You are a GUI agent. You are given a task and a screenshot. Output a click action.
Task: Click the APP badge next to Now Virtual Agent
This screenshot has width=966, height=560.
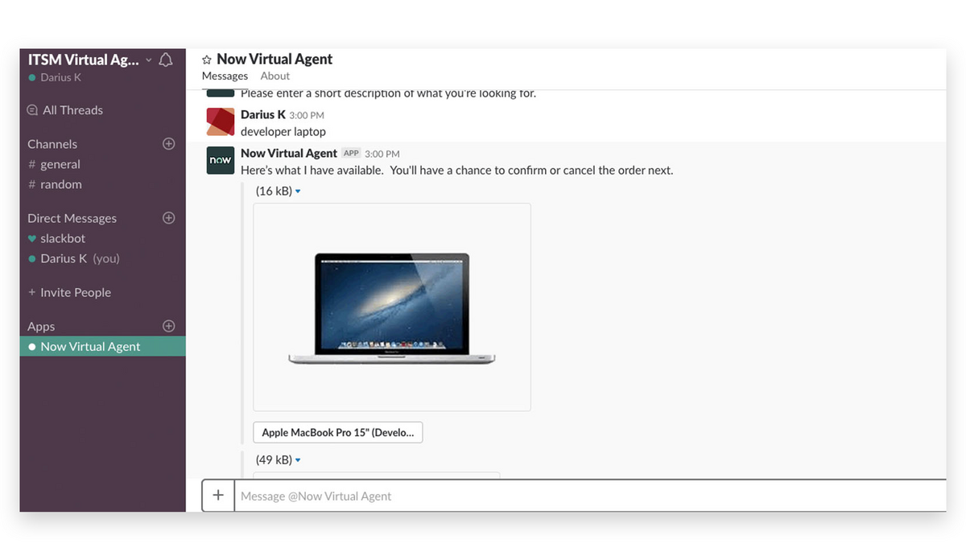point(351,153)
